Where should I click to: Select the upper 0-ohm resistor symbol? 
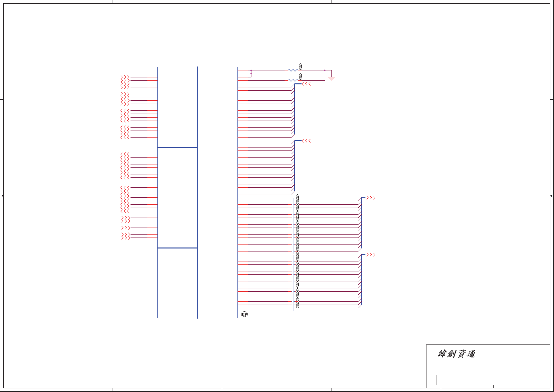[x=293, y=70]
